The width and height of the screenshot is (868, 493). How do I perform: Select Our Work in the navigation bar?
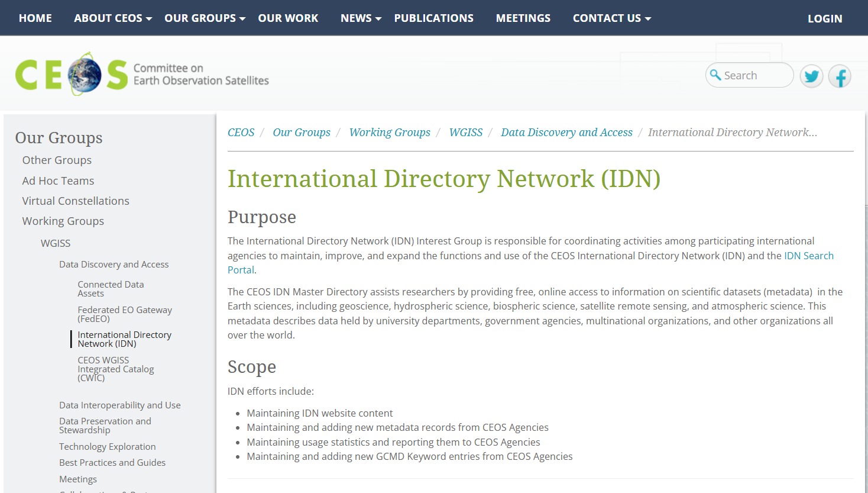288,18
